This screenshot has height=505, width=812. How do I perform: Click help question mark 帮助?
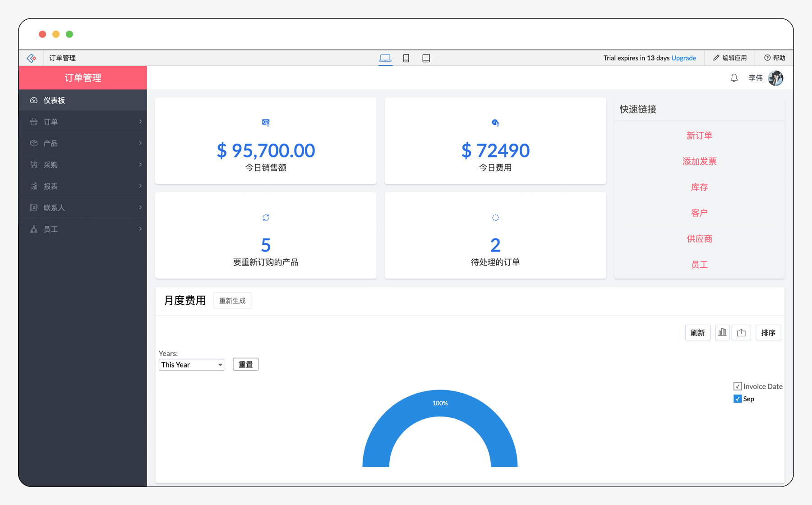767,58
